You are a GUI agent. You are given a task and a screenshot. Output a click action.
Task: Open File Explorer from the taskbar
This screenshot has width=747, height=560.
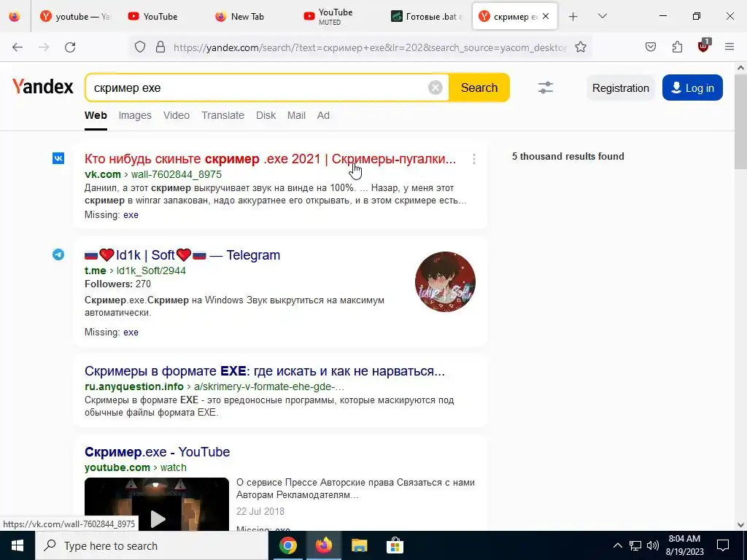(x=359, y=545)
